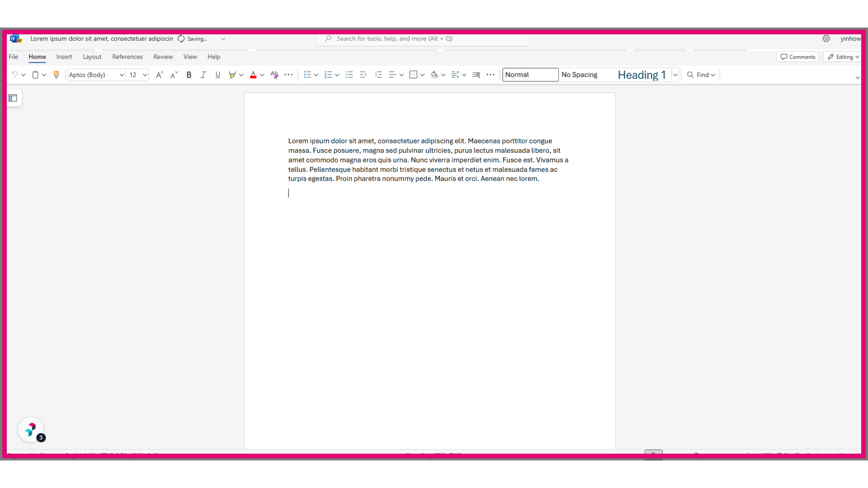Click the Clear formatting icon
868x488 pixels.
pyautogui.click(x=274, y=75)
